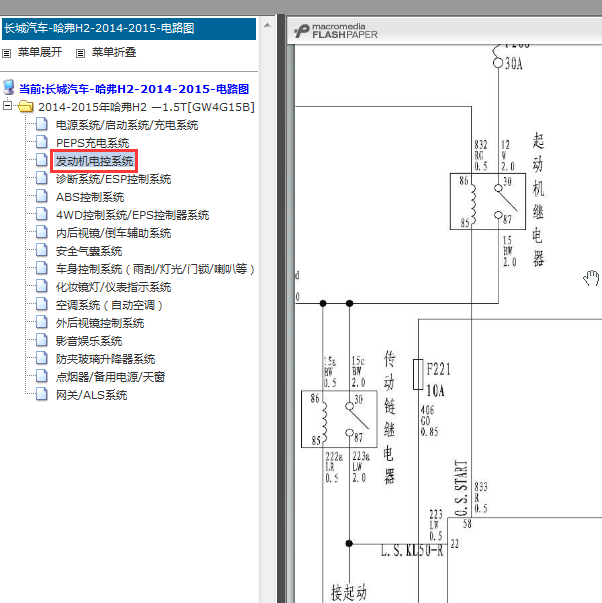
Task: Open 电源系统/启动系统/充电系统 diagram
Action: tap(127, 125)
